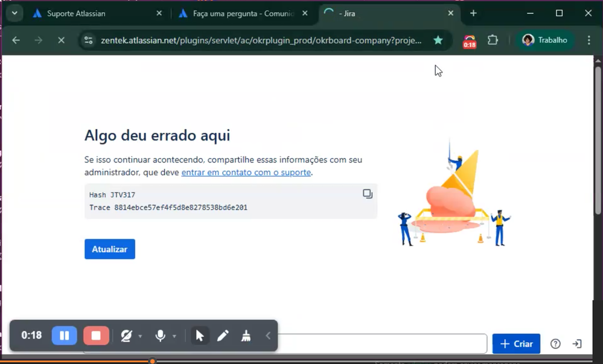The width and height of the screenshot is (603, 364).
Task: Clear annotations with the broom icon
Action: tap(246, 336)
